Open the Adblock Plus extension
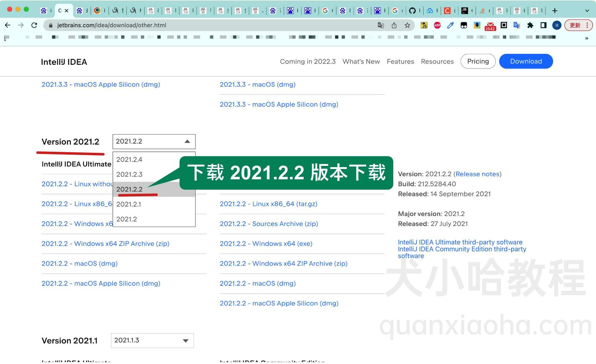Image resolution: width=596 pixels, height=364 pixels. tap(437, 25)
